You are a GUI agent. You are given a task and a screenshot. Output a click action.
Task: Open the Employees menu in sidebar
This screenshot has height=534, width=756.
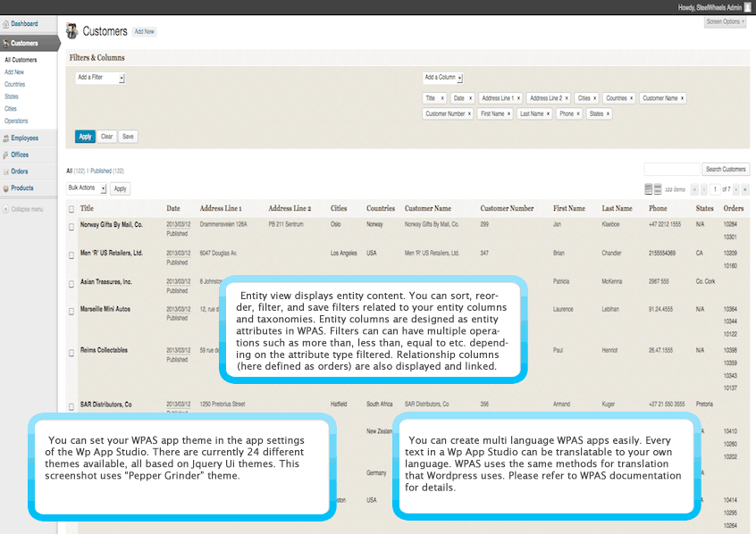[24, 138]
